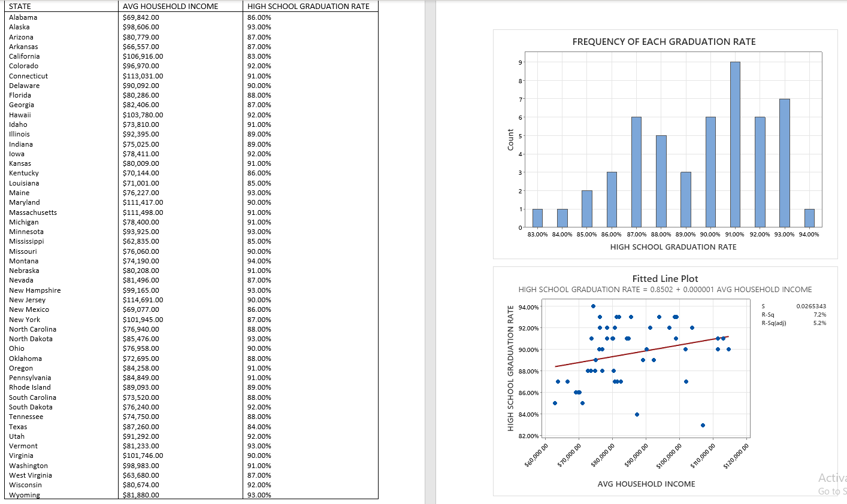This screenshot has height=504, width=847.
Task: Click the vertical scrollbar strip between panes
Action: [430, 252]
